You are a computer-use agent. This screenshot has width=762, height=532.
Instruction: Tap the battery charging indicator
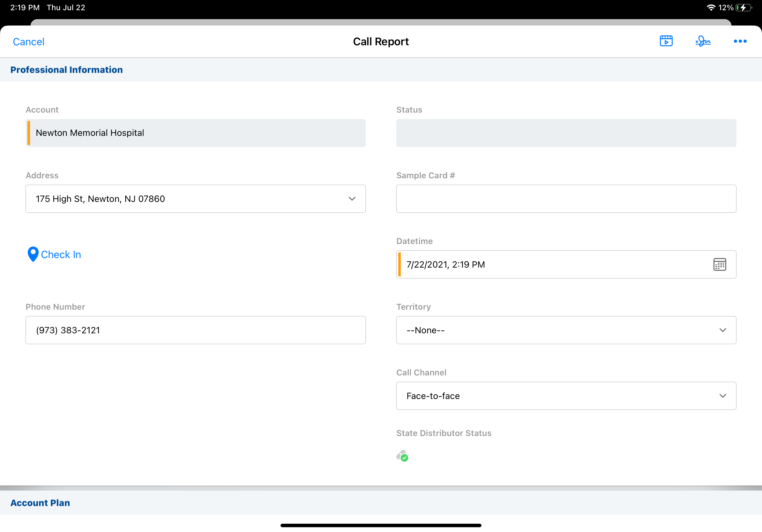743,8
